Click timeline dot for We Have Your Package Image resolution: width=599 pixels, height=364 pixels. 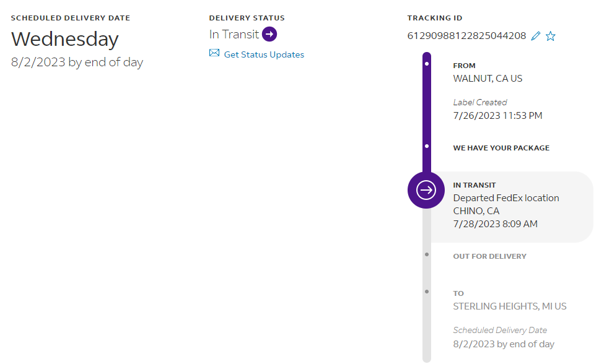[427, 147]
